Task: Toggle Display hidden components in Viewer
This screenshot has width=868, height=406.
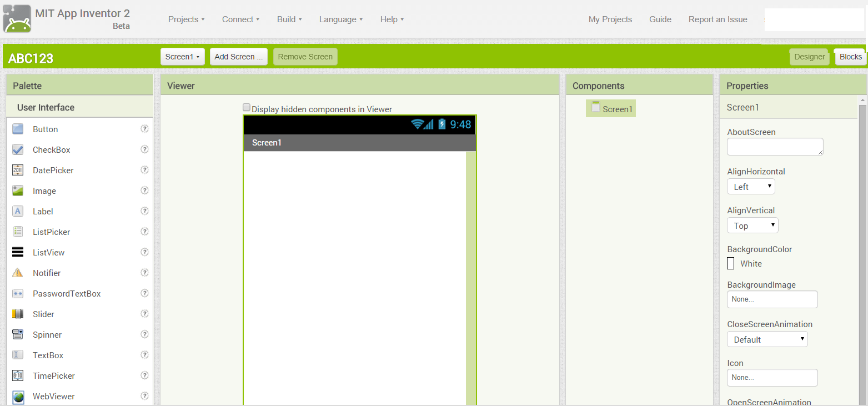Action: pos(247,108)
